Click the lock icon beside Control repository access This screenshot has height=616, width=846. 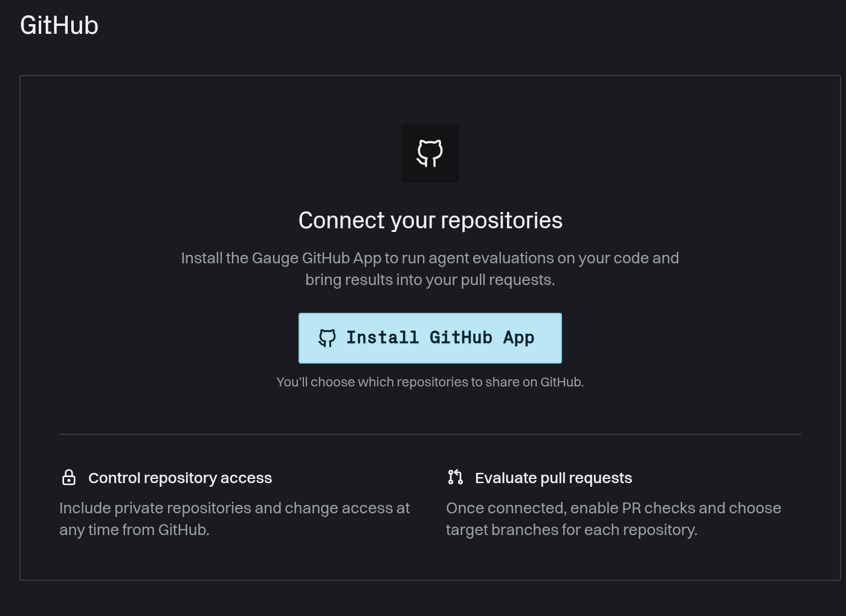click(x=69, y=477)
